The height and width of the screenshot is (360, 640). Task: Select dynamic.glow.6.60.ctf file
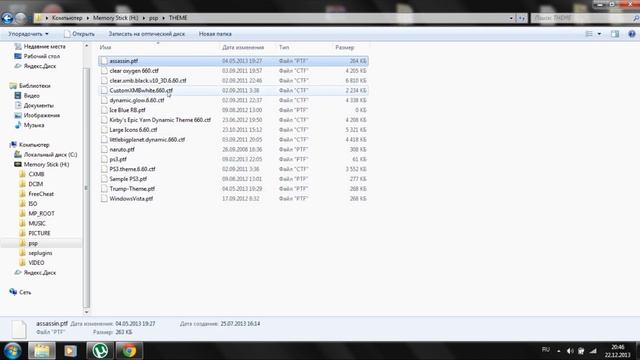tap(233, 100)
